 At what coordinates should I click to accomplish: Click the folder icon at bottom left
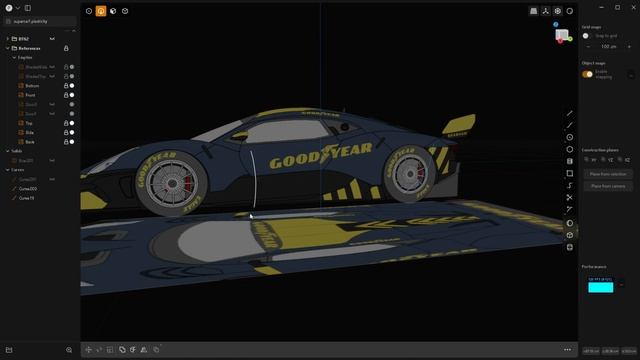point(9,350)
